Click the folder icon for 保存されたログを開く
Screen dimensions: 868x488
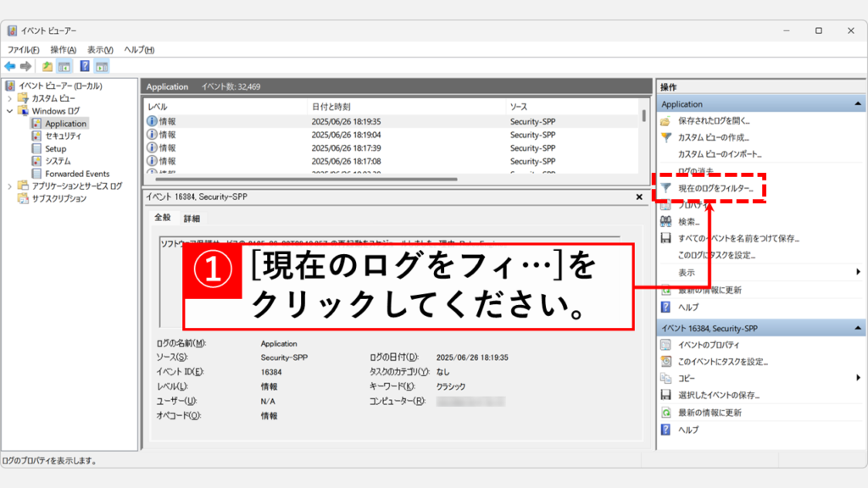click(x=666, y=120)
